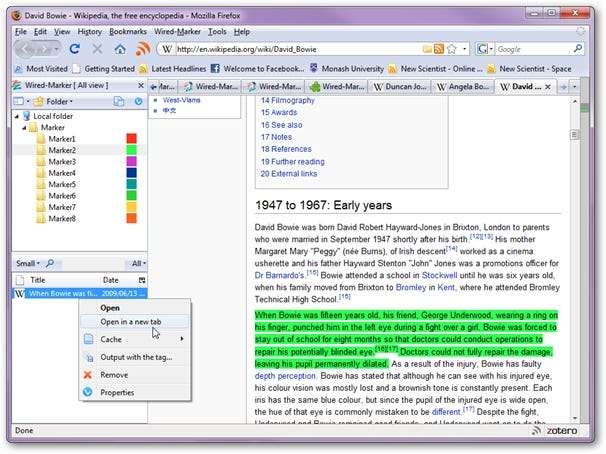
Task: Click the orange RSS feed icon
Action: point(143,49)
